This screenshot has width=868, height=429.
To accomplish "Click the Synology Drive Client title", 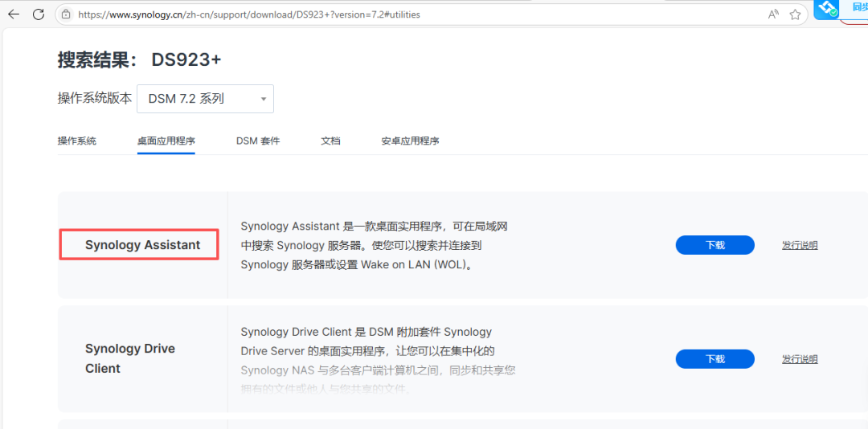I will pos(130,358).
